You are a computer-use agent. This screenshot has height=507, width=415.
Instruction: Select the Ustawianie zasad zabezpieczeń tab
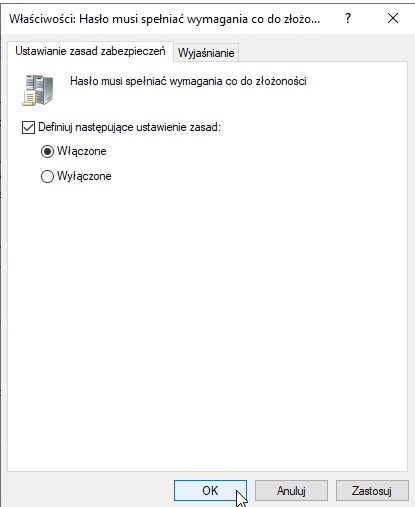tap(90, 51)
